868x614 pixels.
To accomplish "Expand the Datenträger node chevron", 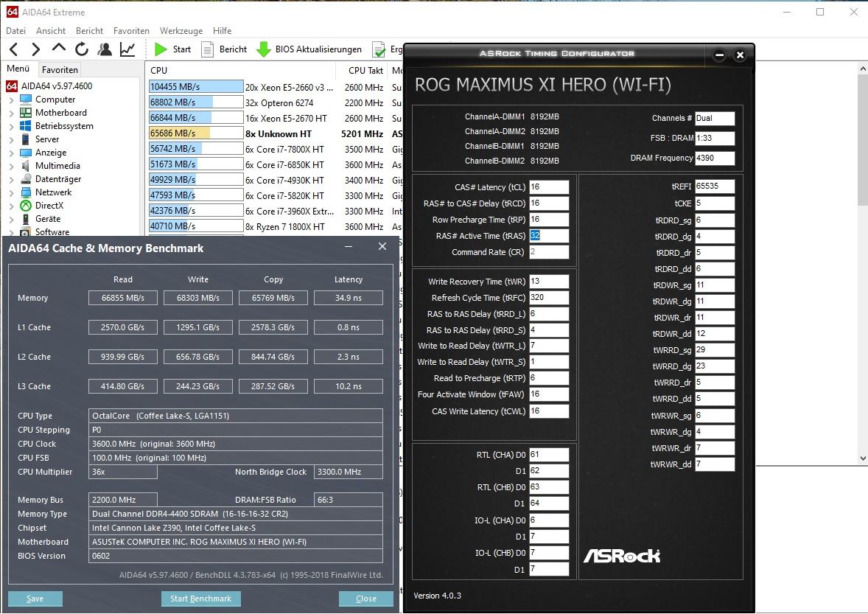I will pyautogui.click(x=12, y=179).
